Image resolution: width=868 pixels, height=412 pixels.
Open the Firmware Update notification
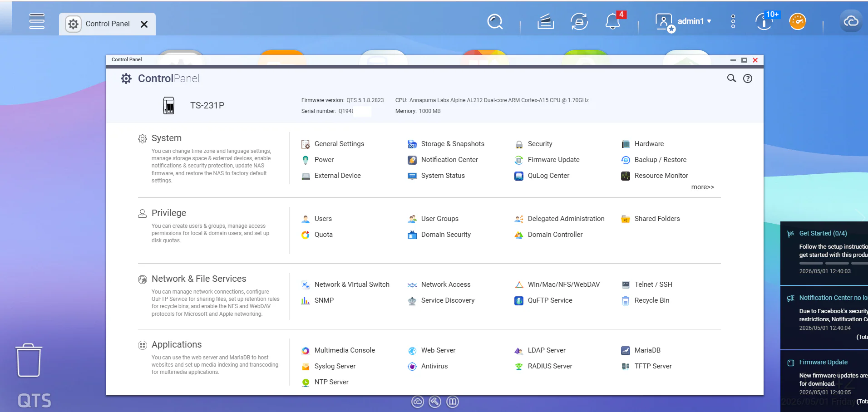coord(824,381)
